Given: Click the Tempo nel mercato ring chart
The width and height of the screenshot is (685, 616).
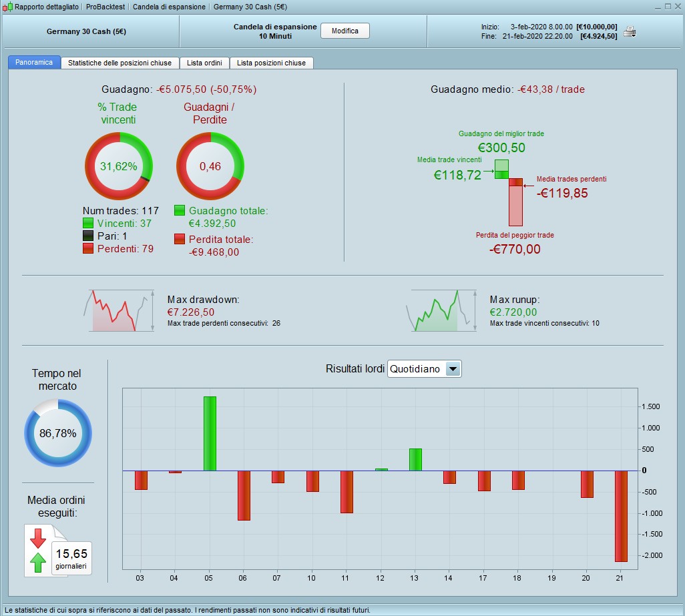Looking at the screenshot, I should (x=58, y=432).
